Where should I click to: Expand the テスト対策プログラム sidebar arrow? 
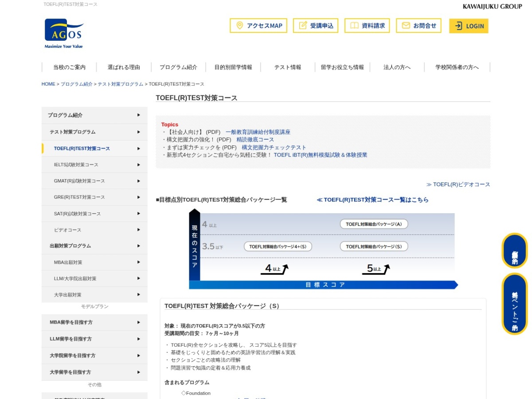point(139,132)
